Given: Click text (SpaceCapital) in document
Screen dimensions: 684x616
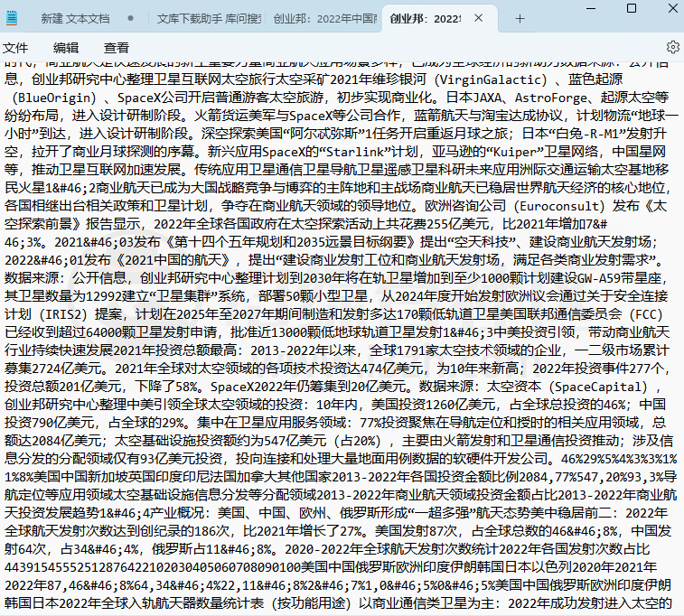Looking at the screenshot, I should pyautogui.click(x=601, y=387).
